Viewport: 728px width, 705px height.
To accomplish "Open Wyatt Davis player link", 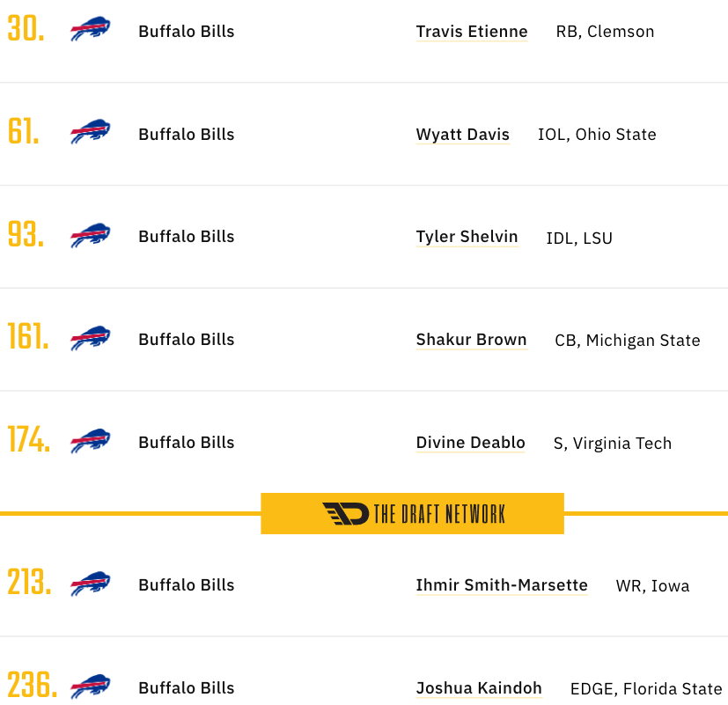I will click(463, 135).
